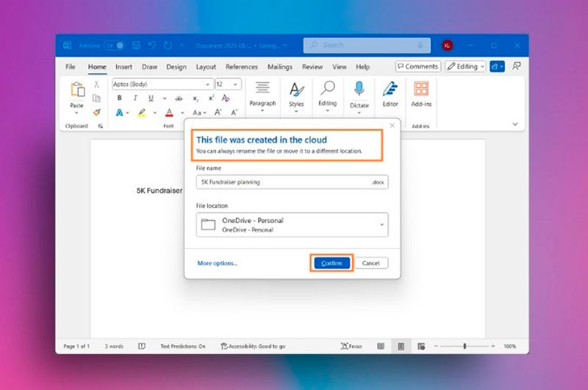
Task: Enable Focus mode in status bar
Action: click(x=351, y=346)
